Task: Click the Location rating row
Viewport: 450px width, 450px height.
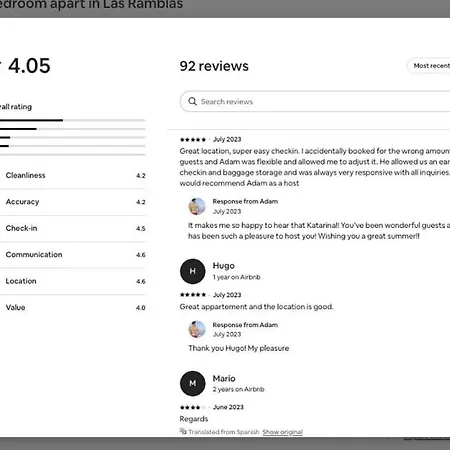Action: tap(73, 281)
